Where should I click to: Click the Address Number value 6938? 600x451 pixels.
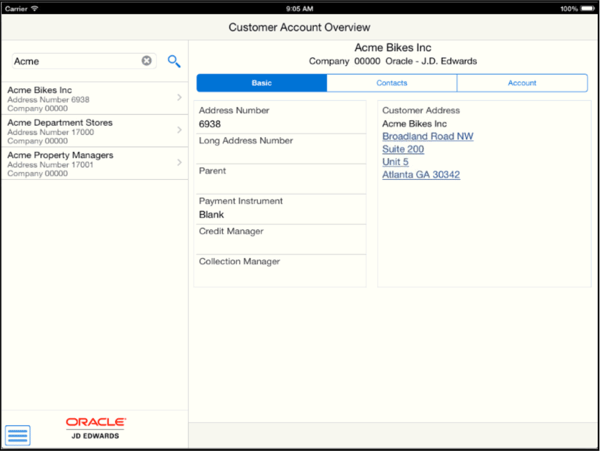tap(210, 124)
